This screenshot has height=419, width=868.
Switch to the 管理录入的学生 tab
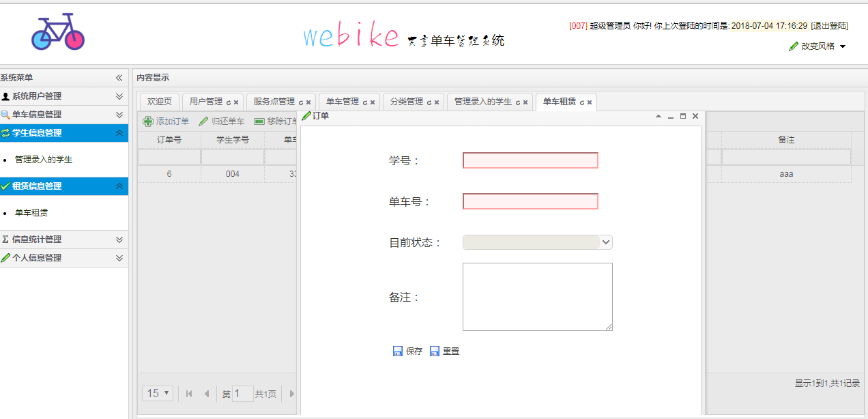[483, 102]
